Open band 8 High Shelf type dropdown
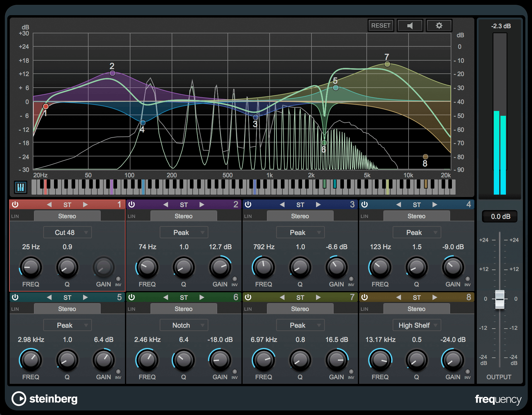 pos(417,325)
